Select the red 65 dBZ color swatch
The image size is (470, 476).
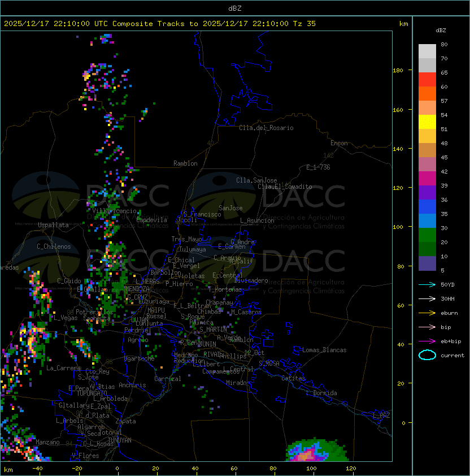point(427,80)
